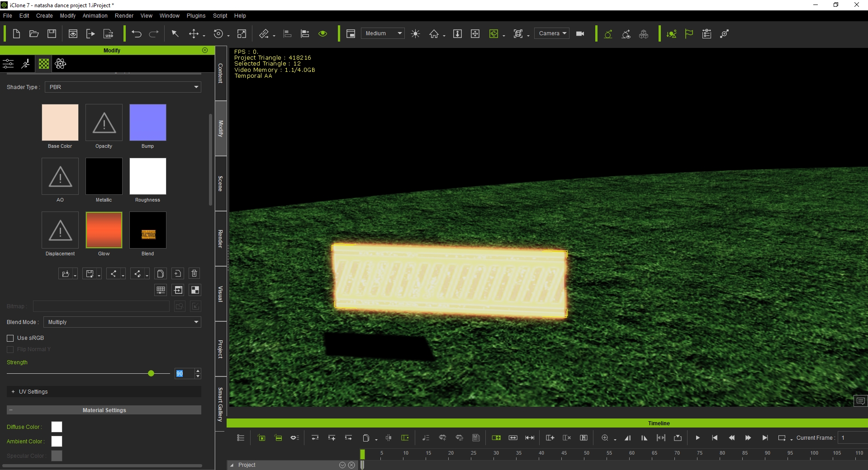Collapse the Material Settings section
Screen dimensions: 868x470
11,410
